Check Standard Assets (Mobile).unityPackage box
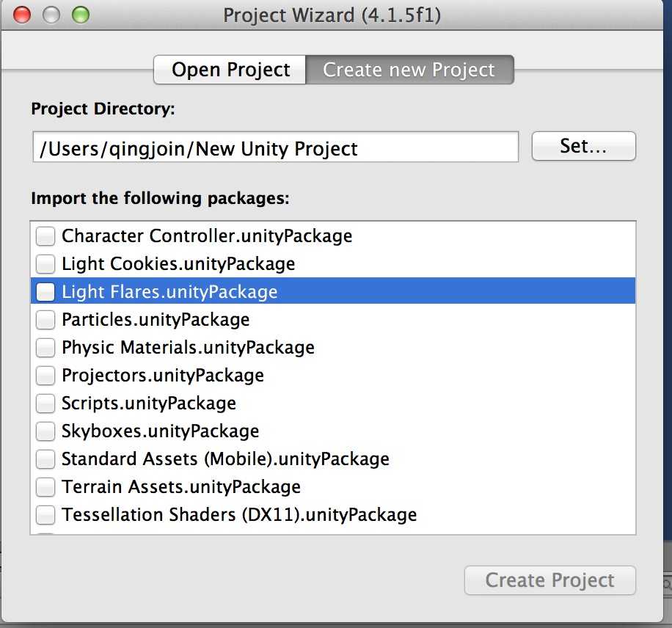The image size is (672, 628). click(45, 459)
